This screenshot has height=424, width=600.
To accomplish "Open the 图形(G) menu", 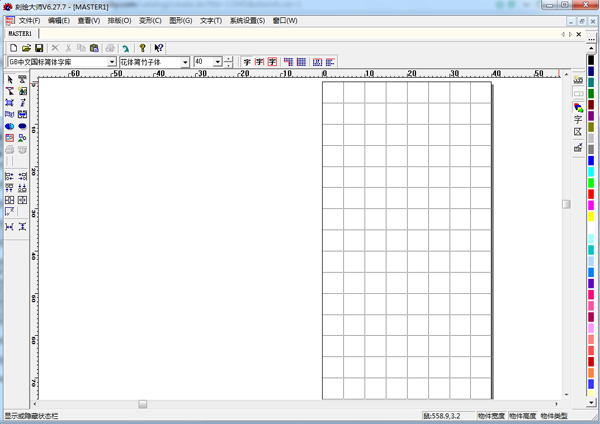I will pos(181,20).
